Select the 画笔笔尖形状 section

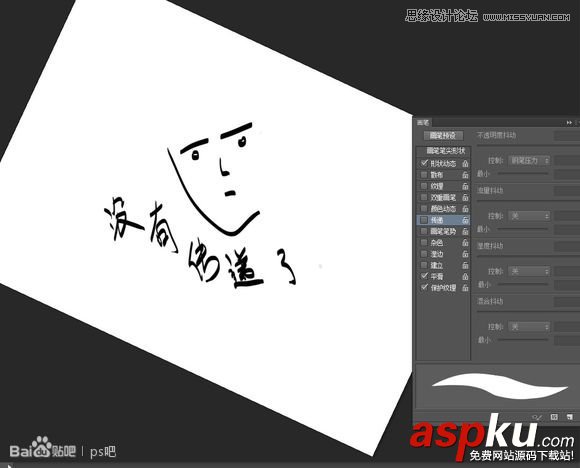coord(445,151)
